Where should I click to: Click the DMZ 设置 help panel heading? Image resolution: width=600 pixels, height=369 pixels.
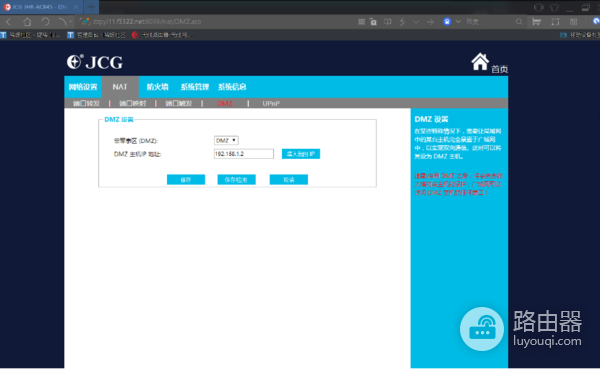click(x=431, y=119)
